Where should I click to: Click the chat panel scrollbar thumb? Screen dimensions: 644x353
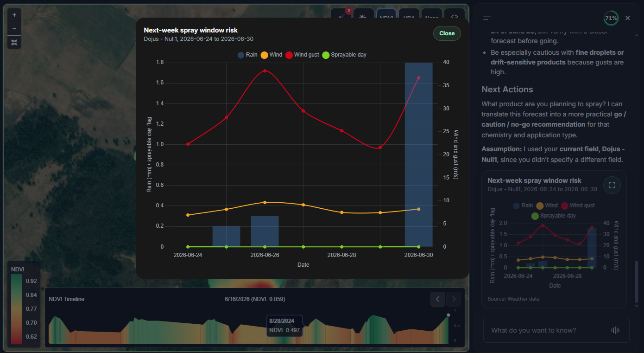[x=637, y=281]
